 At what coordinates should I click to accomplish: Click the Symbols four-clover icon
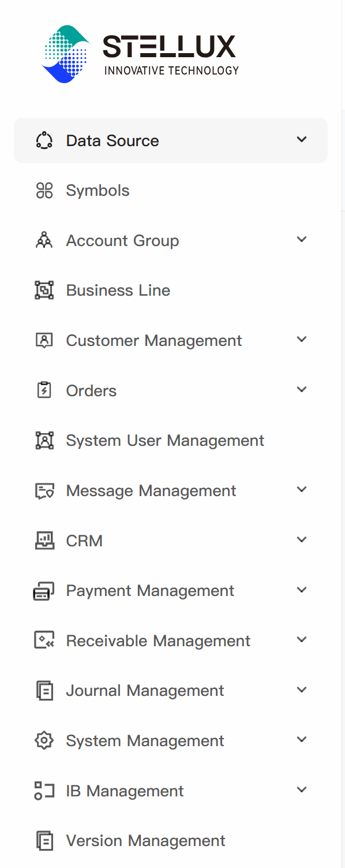(44, 191)
